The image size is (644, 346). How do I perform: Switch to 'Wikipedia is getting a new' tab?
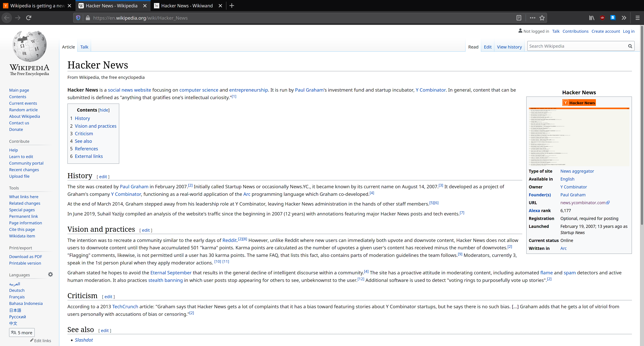38,6
